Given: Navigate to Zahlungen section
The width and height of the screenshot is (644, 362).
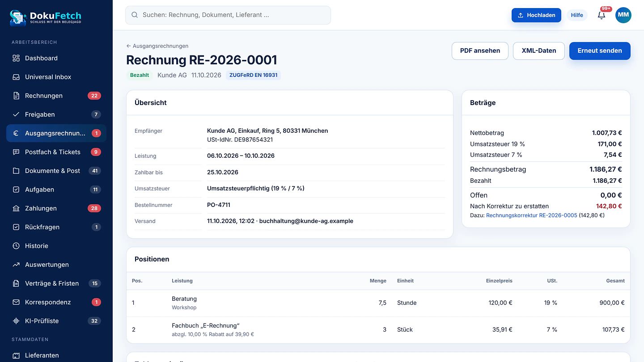Looking at the screenshot, I should [x=56, y=208].
